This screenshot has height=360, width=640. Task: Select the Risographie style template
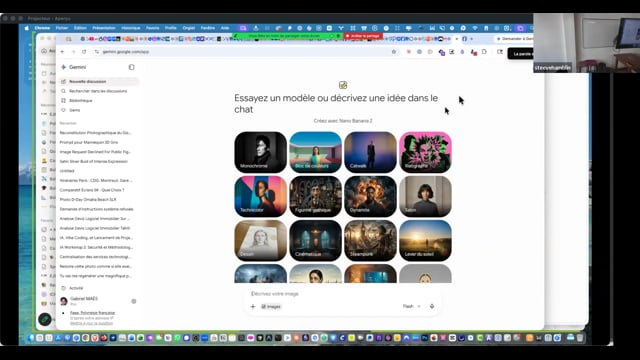pos(425,152)
